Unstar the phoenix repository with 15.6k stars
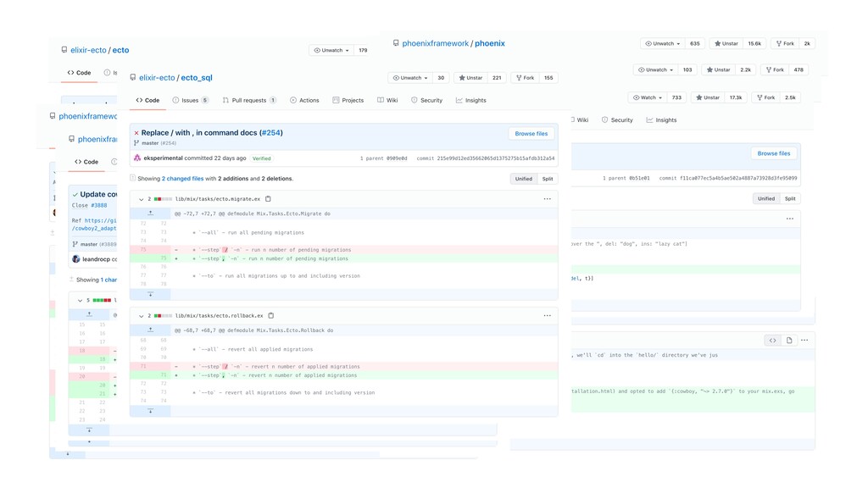 pos(726,43)
